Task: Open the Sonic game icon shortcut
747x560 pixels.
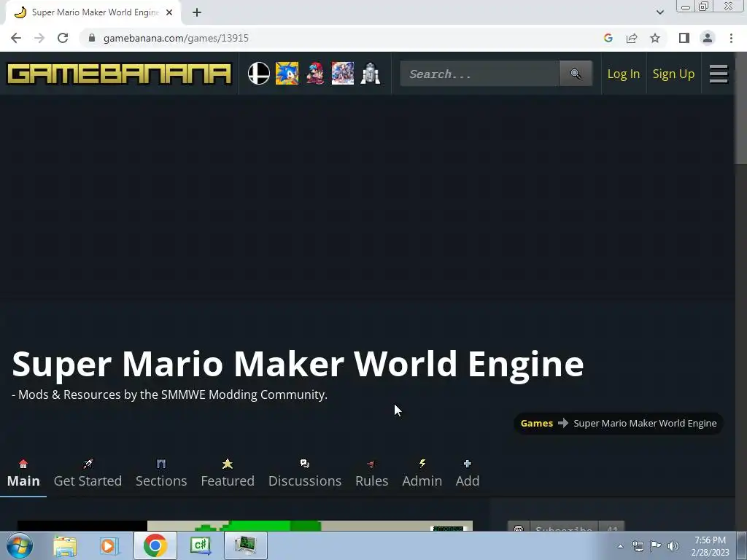Action: [x=287, y=74]
